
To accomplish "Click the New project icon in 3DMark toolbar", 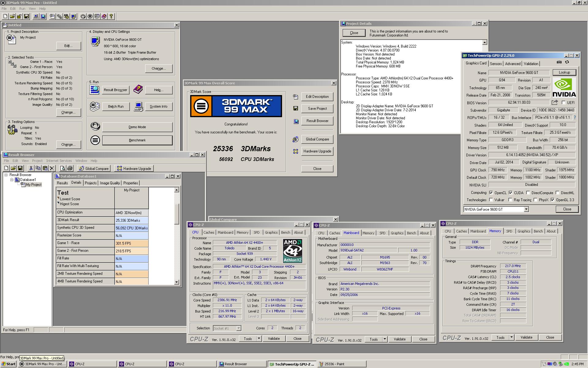I will (6, 16).
